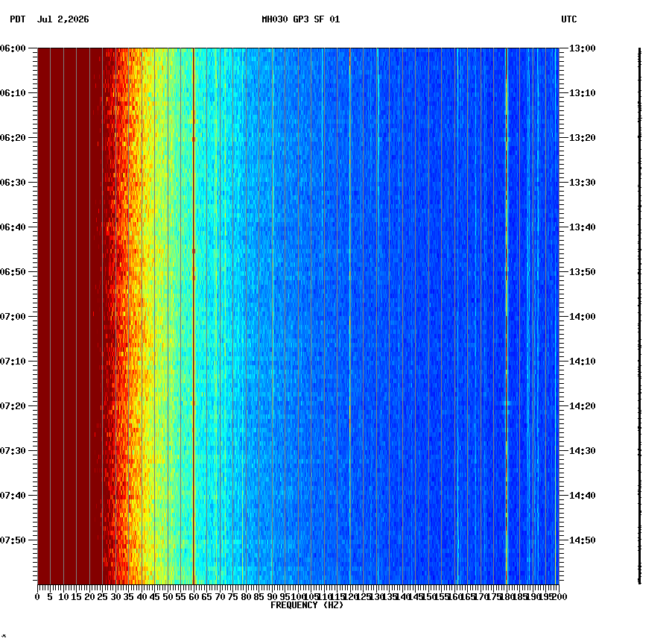This screenshot has height=644, width=672.
Task: Click the '14:30' UTC time label
Action: pos(583,451)
